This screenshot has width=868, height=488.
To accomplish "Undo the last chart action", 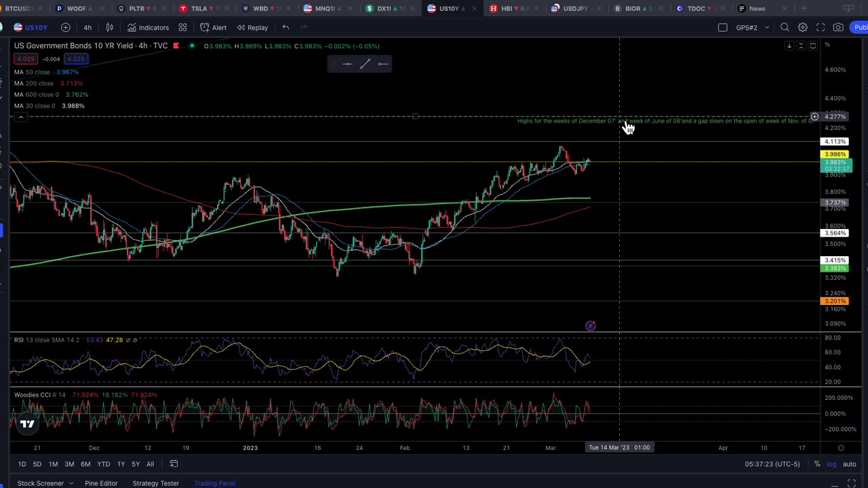I will (285, 27).
